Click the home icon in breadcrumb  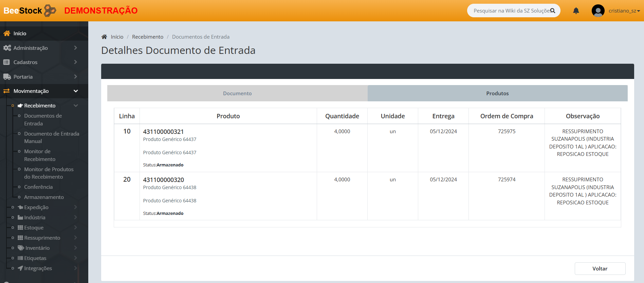(x=104, y=37)
